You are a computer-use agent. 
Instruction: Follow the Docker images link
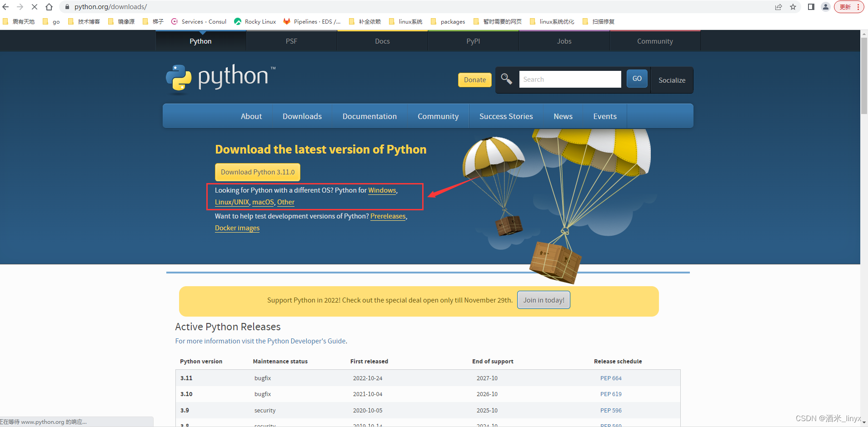tap(237, 228)
